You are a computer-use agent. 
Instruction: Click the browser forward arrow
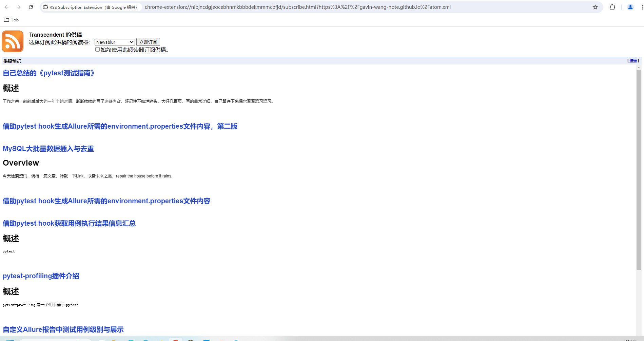pyautogui.click(x=19, y=7)
